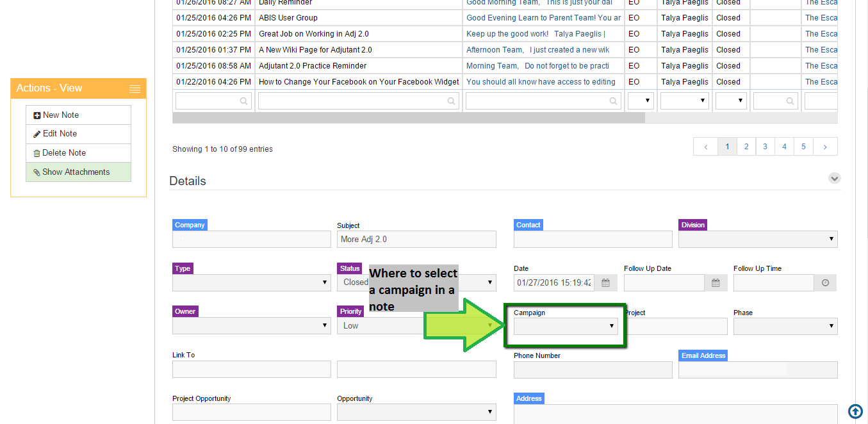Open the Follow Up Date calendar picker

click(x=716, y=283)
